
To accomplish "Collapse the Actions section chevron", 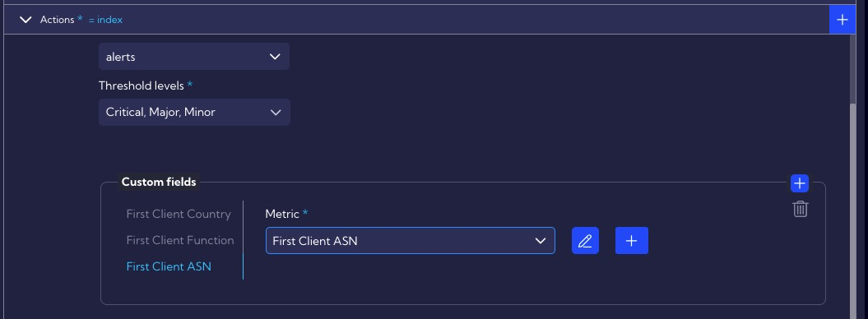I will pos(26,20).
